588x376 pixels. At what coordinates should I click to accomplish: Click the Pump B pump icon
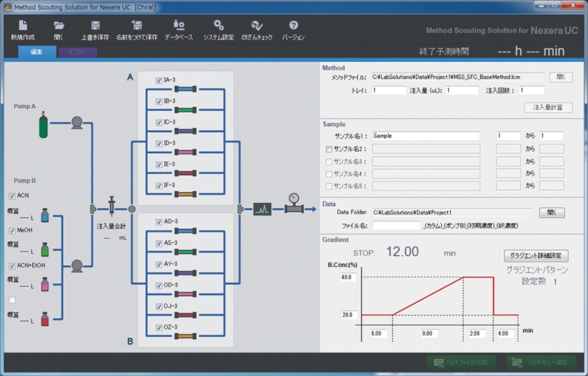[x=77, y=266]
